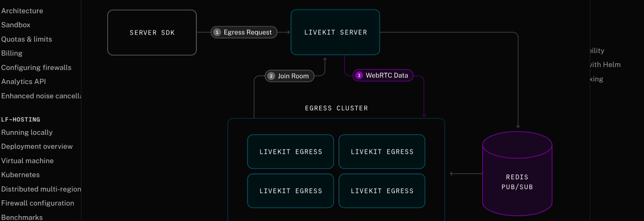The height and width of the screenshot is (221, 644).
Task: Click the WebRTC Data step label
Action: click(383, 75)
